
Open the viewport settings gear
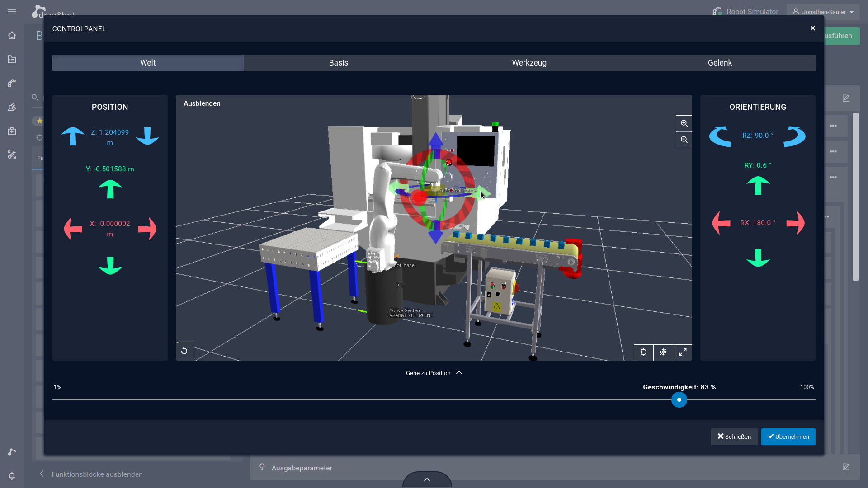pyautogui.click(x=644, y=352)
